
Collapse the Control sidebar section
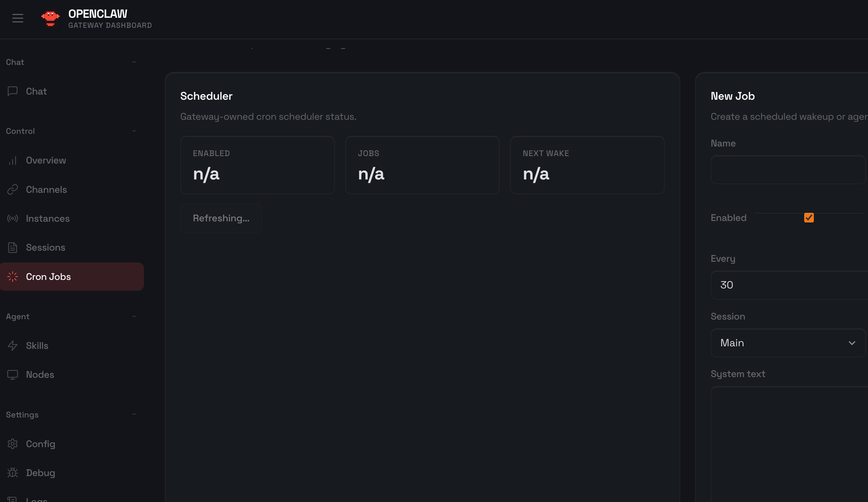click(x=134, y=131)
